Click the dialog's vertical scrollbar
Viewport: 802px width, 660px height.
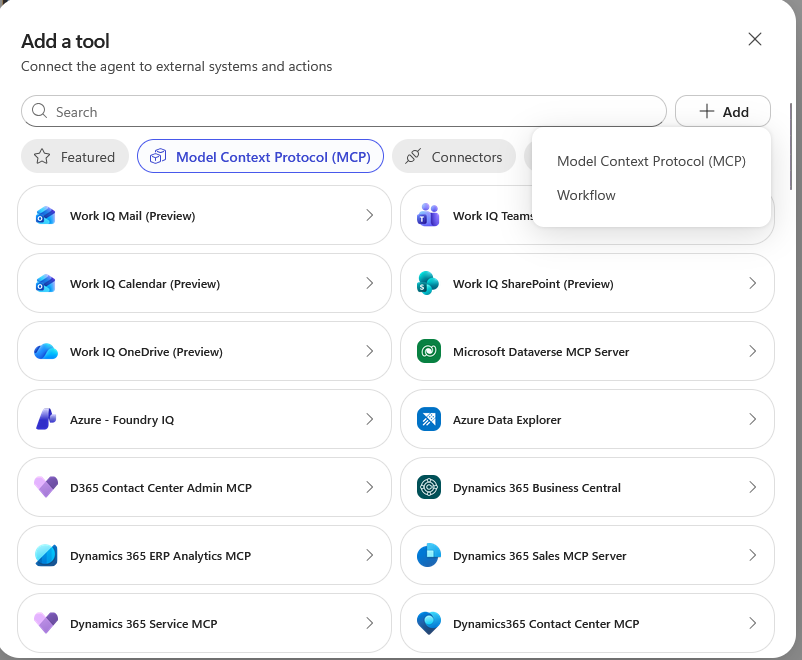coord(791,146)
